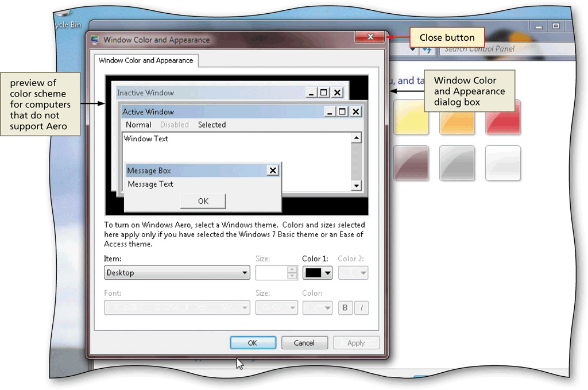Confirm with the dialog's bottom OK button

pyautogui.click(x=253, y=343)
